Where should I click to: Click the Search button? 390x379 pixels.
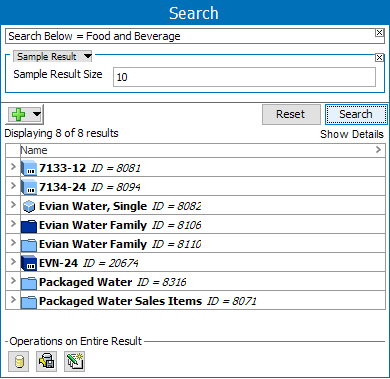356,114
